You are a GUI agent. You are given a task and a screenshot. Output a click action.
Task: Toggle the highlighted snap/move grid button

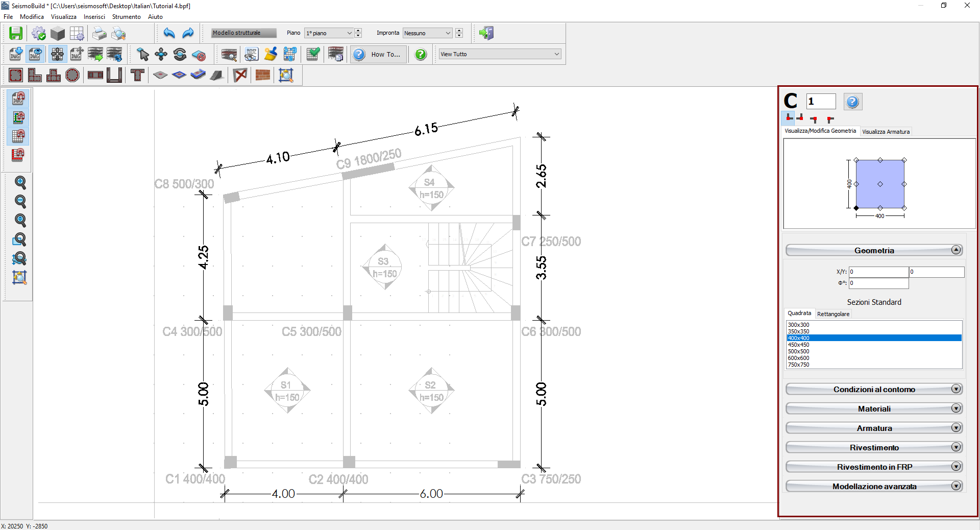[57, 54]
